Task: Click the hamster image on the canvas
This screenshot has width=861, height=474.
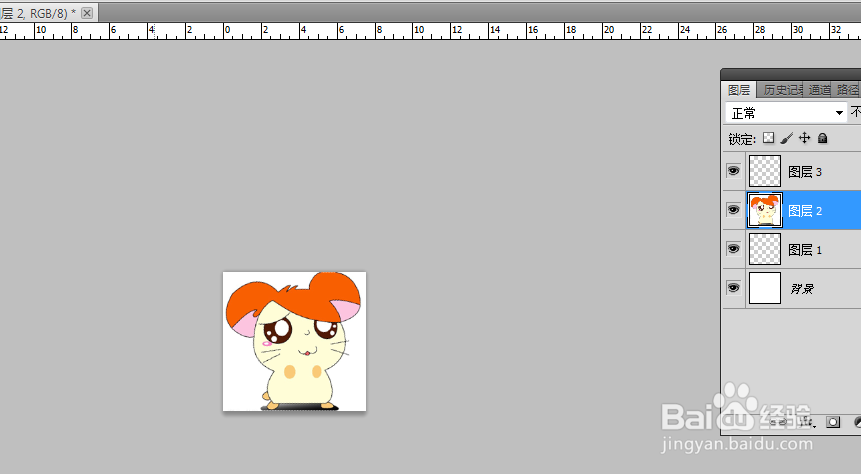Action: pos(294,341)
